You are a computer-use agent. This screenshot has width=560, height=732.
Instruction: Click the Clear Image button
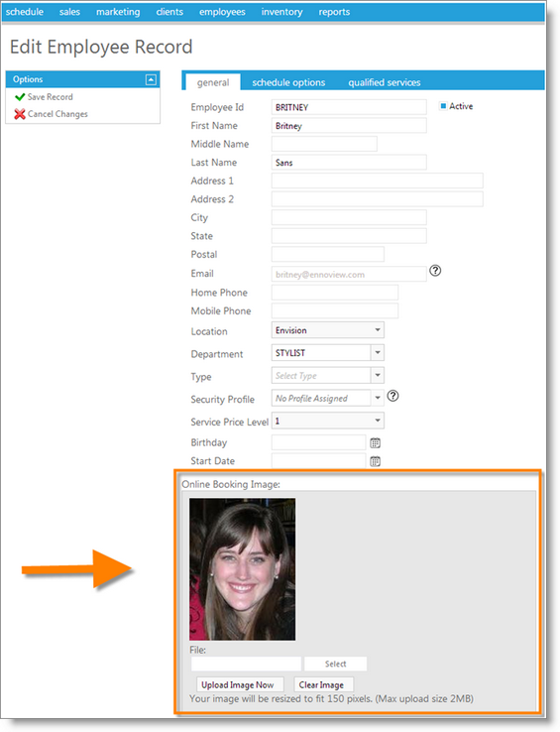323,684
